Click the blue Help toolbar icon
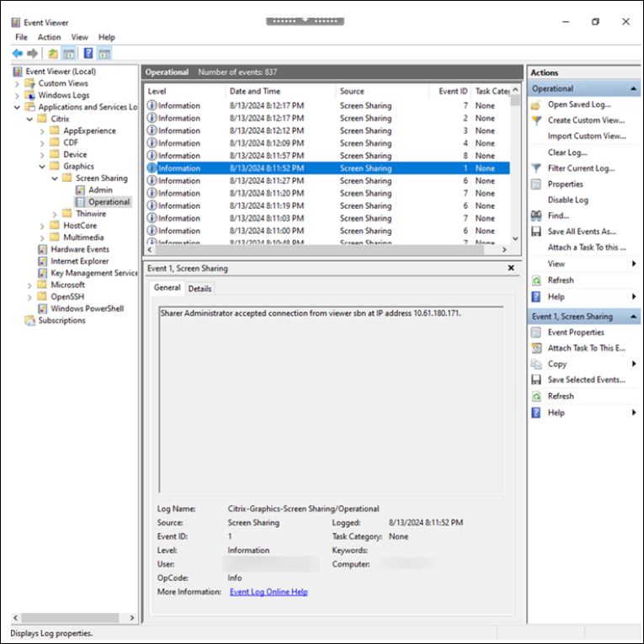 (88, 53)
